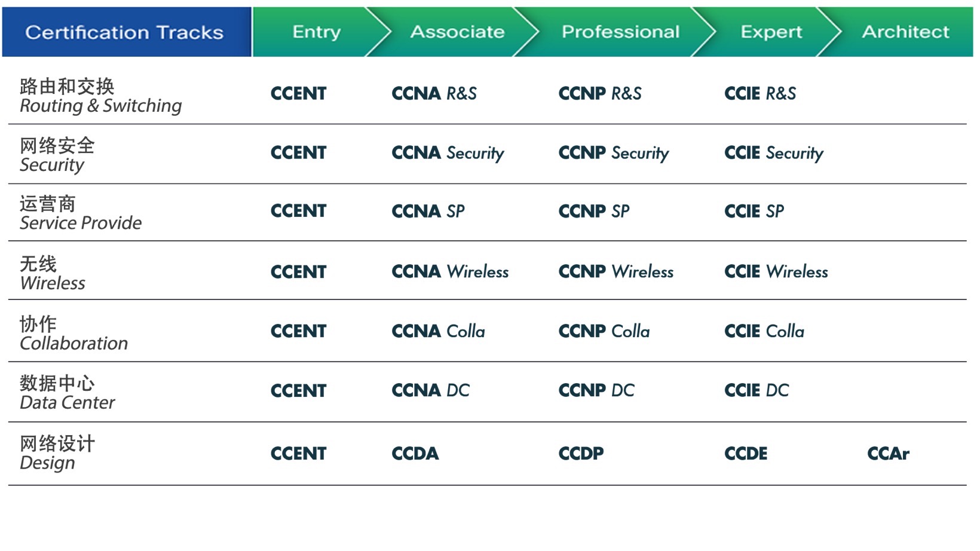The image size is (980, 551).
Task: Select the CCAr architect certification
Action: [888, 454]
